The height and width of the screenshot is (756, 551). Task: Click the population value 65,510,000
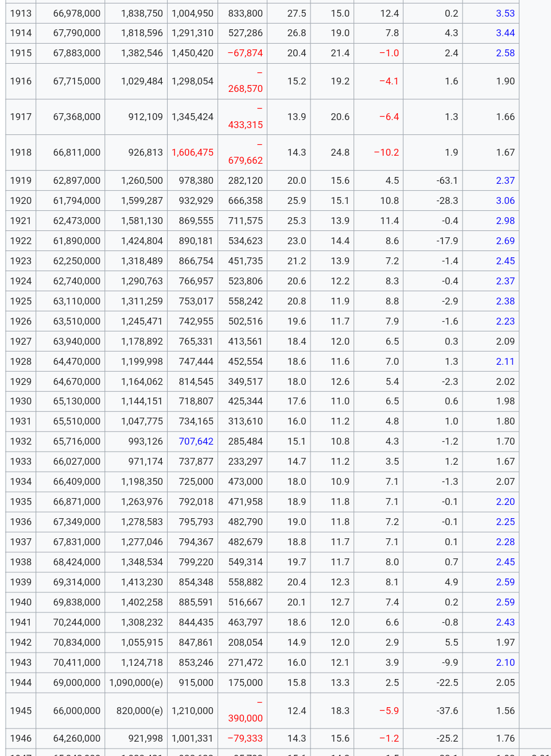(77, 422)
